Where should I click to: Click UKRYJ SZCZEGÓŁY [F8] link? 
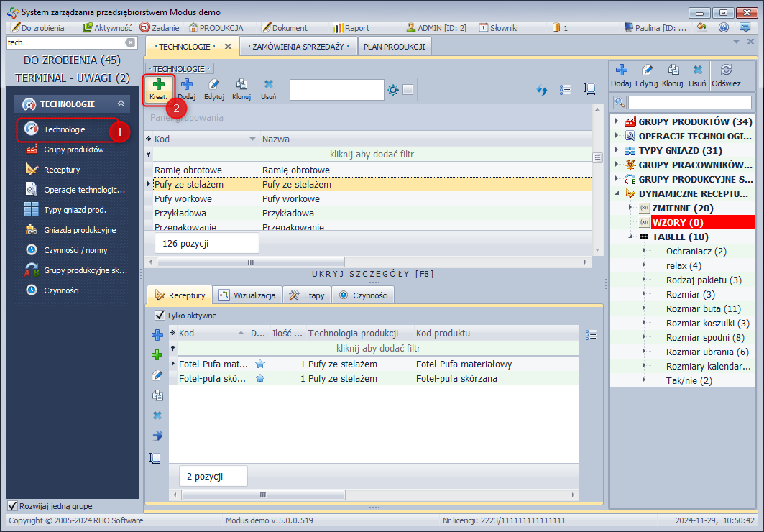(373, 274)
